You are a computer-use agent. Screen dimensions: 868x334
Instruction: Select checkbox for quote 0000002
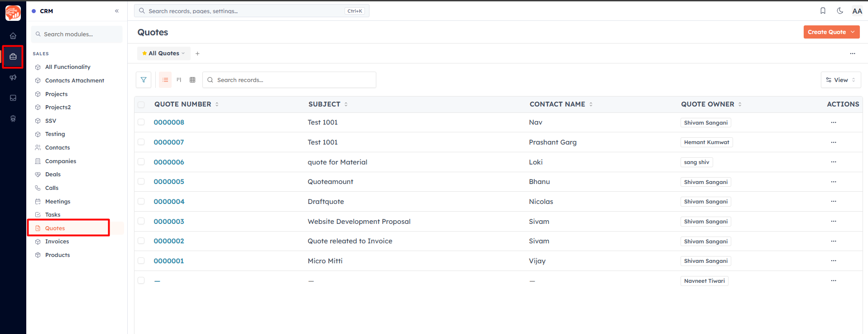click(x=141, y=241)
